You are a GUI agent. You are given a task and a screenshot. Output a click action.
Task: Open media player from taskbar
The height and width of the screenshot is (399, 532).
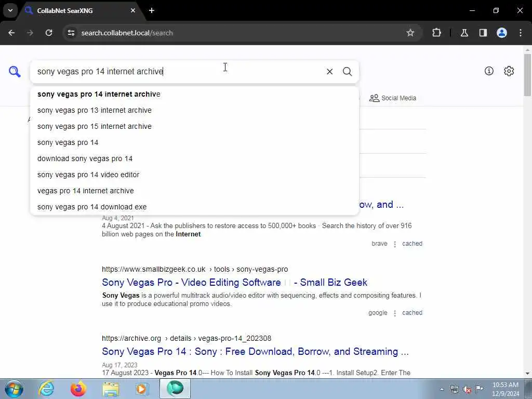142,389
